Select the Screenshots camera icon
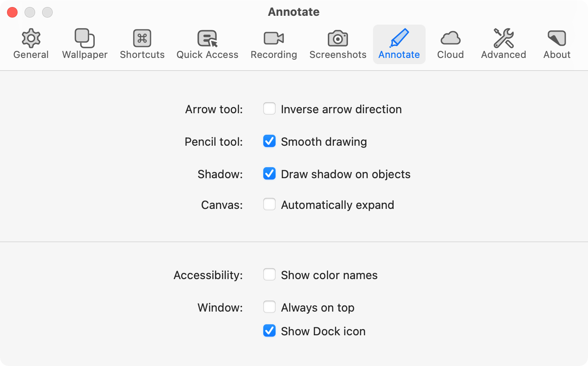The image size is (588, 366). tap(338, 39)
